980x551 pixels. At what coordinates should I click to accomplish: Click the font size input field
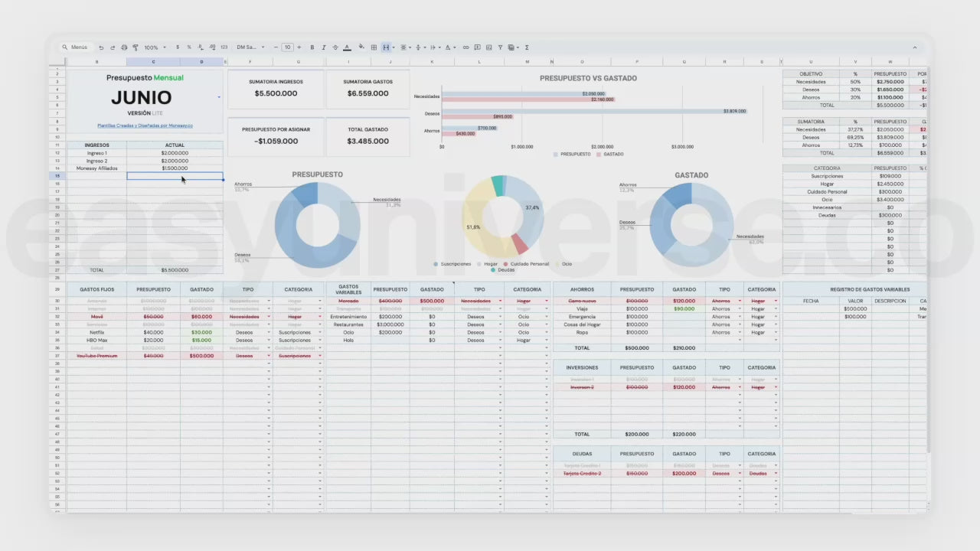tap(287, 47)
